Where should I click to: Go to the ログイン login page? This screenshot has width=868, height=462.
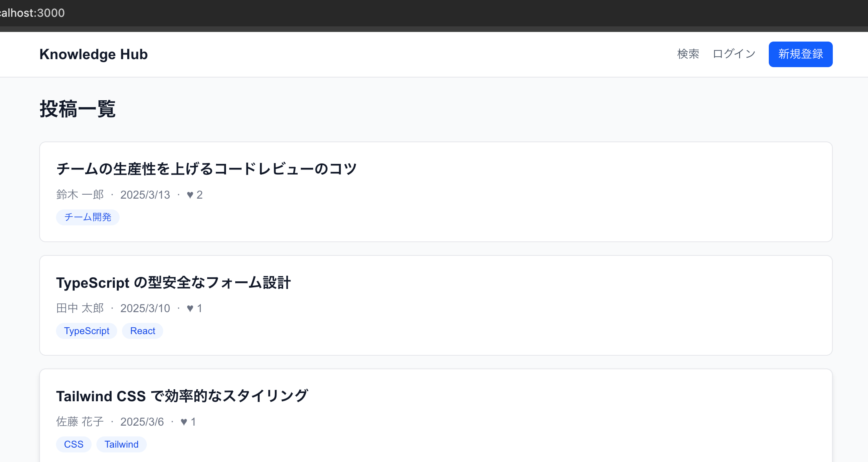point(734,54)
